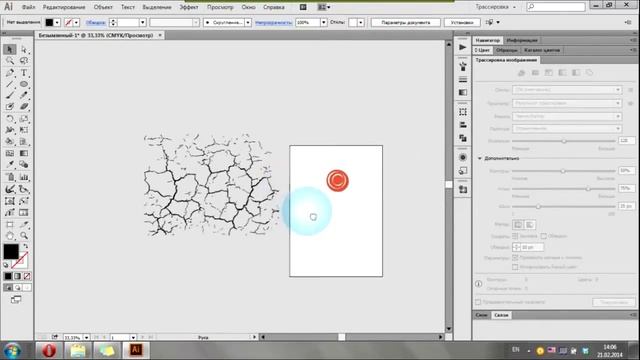The height and width of the screenshot is (360, 640).
Task: Set paint to None in toolbox
Action: click(x=27, y=276)
